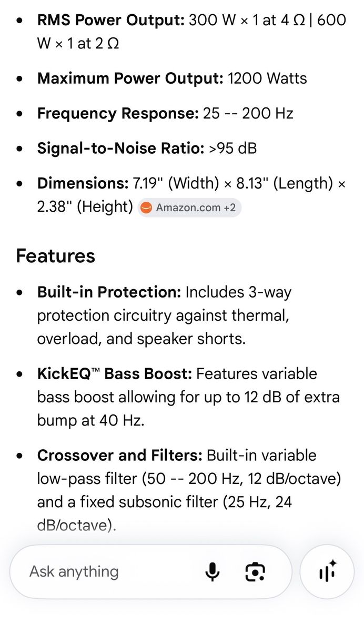Focus the Ask anything search field
This screenshot has height=632, width=364.
point(150,571)
